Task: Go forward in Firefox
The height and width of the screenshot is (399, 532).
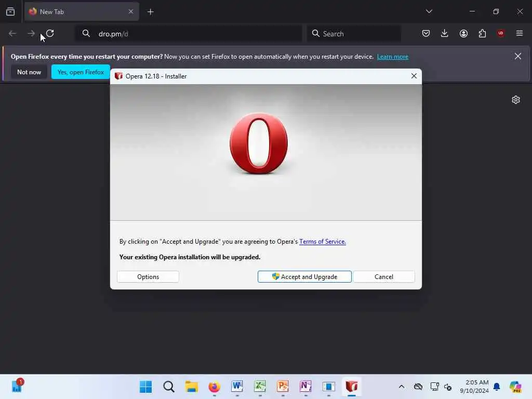Action: 31,33
